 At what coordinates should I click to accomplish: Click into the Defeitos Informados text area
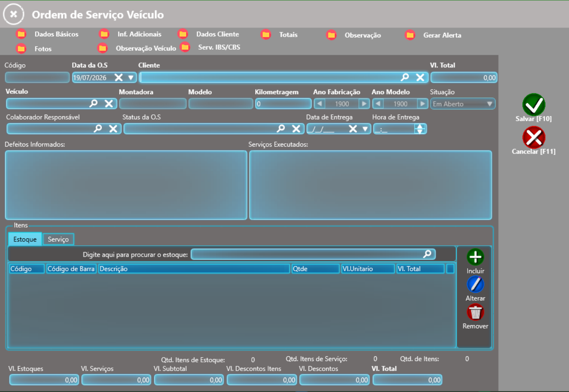click(126, 185)
